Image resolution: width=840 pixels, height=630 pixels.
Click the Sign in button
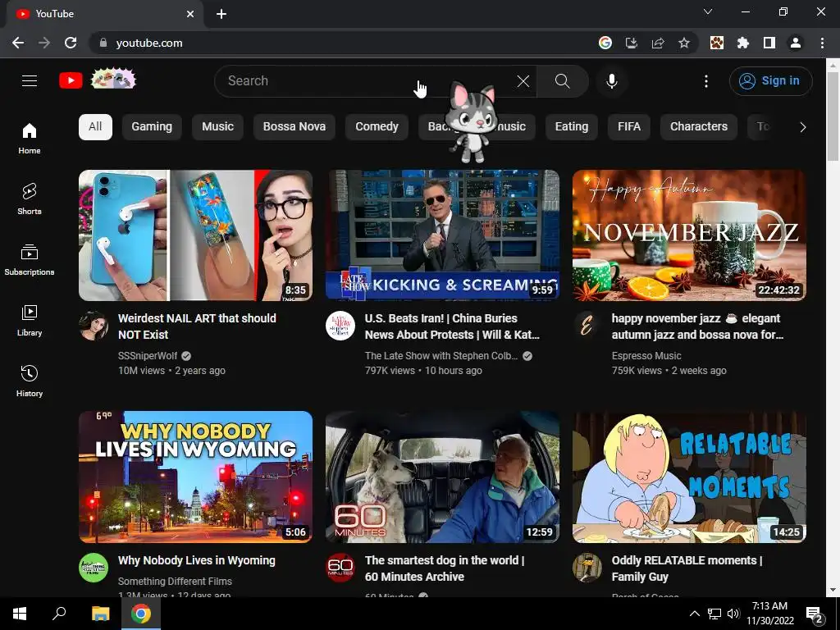(x=770, y=81)
